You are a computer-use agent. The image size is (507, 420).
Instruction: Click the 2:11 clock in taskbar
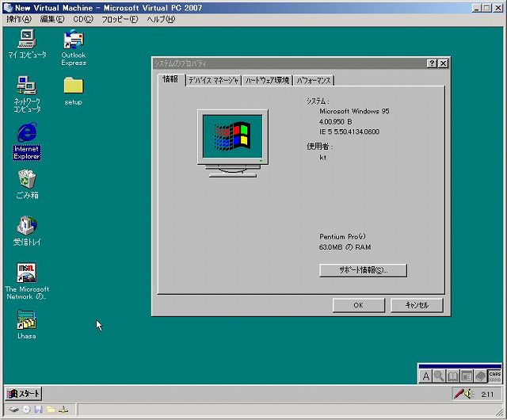487,395
